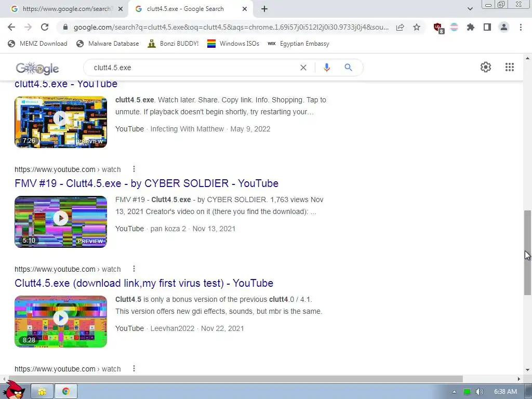Click the horizontal scrollbar thumb
532x399 pixels.
click(x=235, y=379)
